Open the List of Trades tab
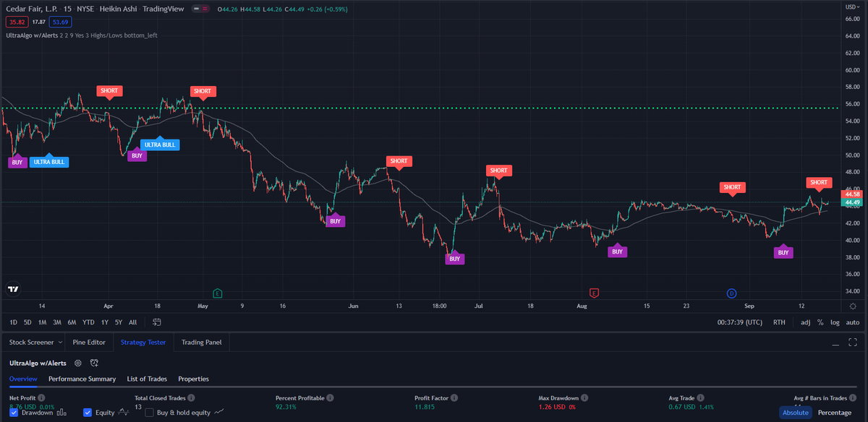The height and width of the screenshot is (422, 868). (x=147, y=379)
